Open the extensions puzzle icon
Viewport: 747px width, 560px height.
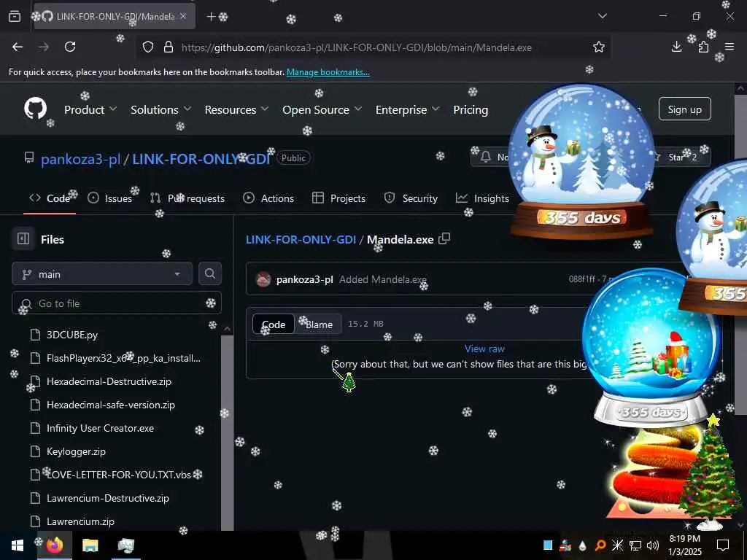click(x=703, y=47)
